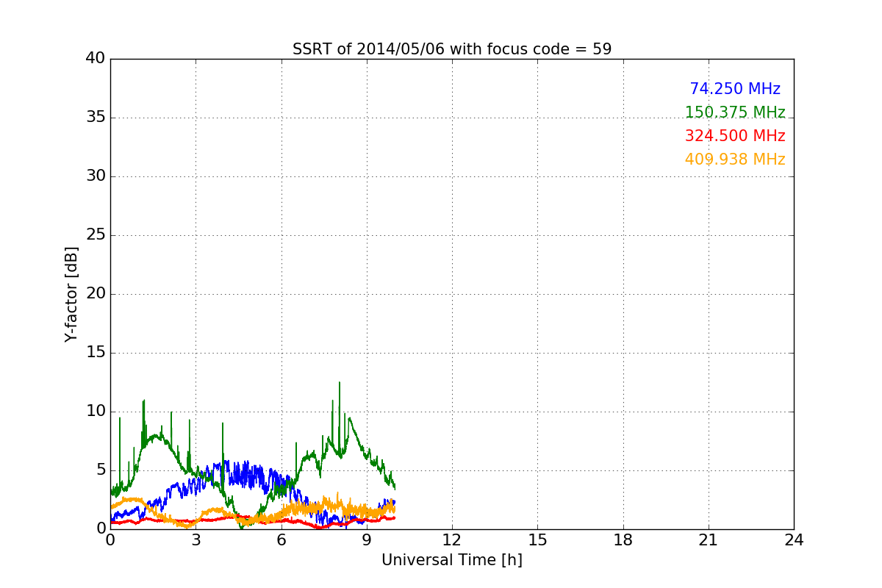The height and width of the screenshot is (588, 882).
Task: Click the y-axis tick label 25
Action: click(x=96, y=235)
